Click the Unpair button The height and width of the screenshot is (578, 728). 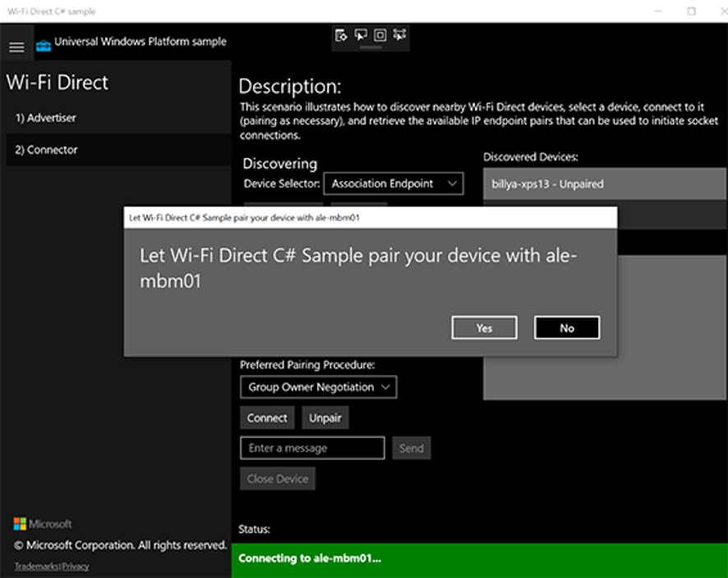(x=325, y=418)
